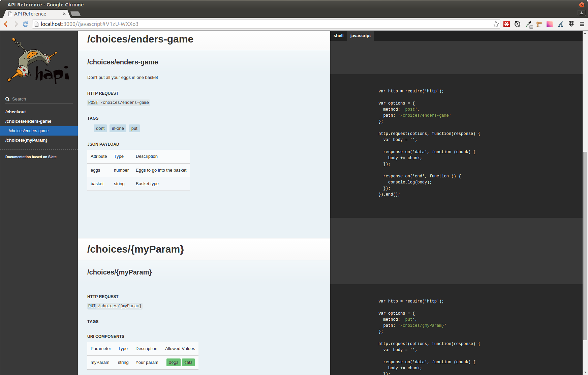Close the API Reference browser tab
The width and height of the screenshot is (588, 375).
pyautogui.click(x=64, y=14)
